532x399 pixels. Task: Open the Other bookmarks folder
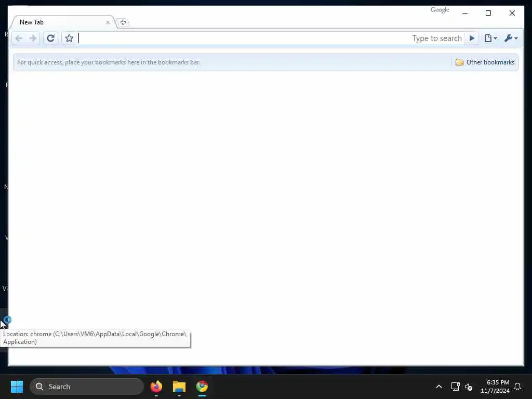(485, 62)
